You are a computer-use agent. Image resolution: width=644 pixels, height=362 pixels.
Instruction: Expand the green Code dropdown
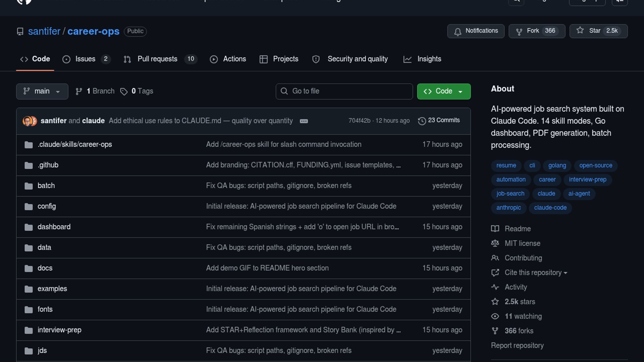click(x=443, y=91)
